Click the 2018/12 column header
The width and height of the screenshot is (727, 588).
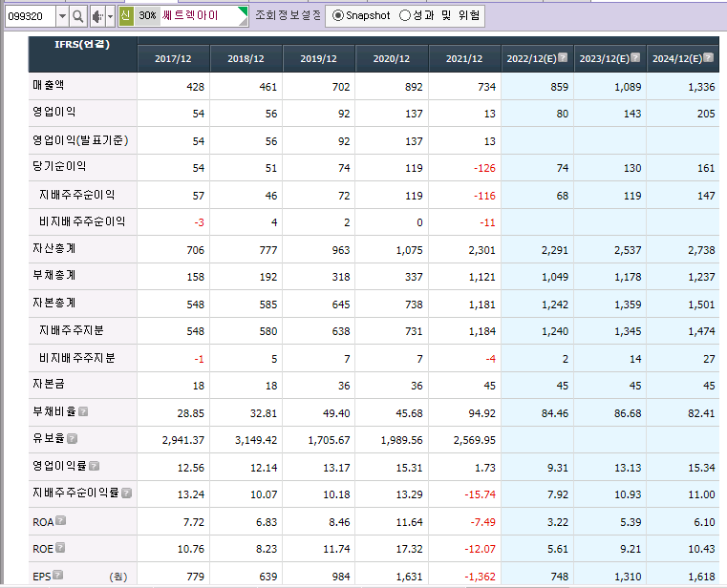pos(246,59)
